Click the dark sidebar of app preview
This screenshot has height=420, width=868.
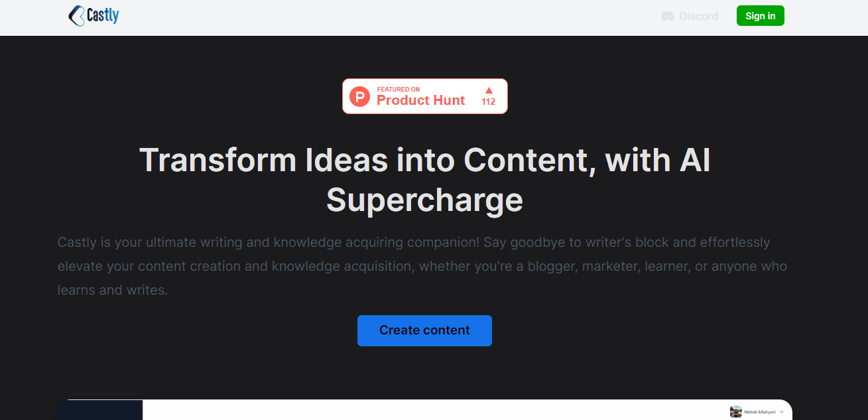click(99, 411)
